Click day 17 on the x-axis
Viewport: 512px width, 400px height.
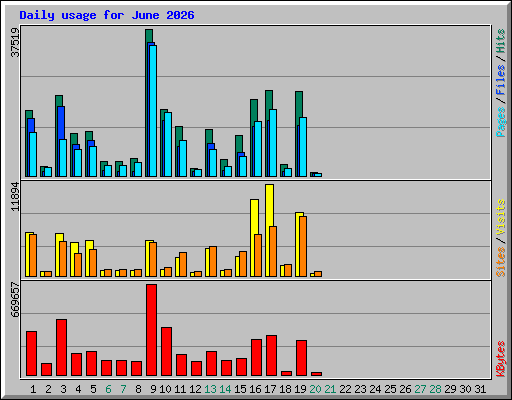tap(270, 389)
